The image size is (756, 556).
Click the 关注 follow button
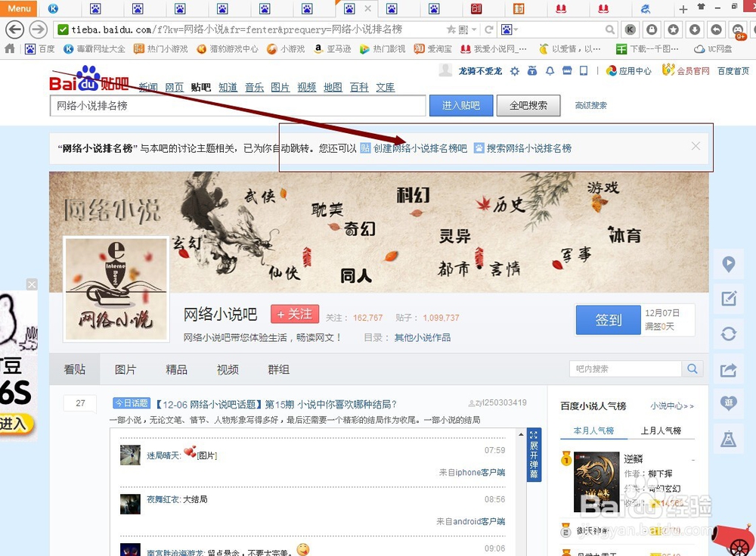coord(295,314)
